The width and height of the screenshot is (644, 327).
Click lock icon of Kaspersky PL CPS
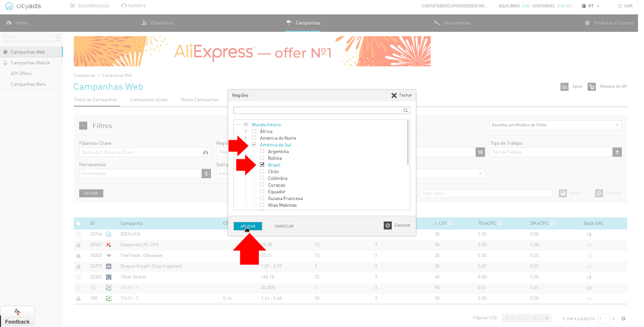(x=78, y=245)
